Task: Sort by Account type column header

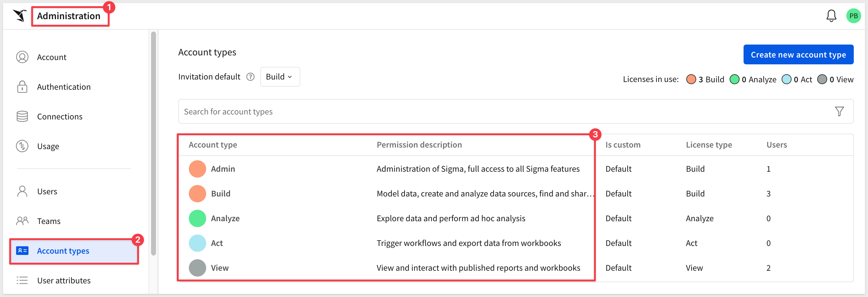Action: [x=213, y=145]
